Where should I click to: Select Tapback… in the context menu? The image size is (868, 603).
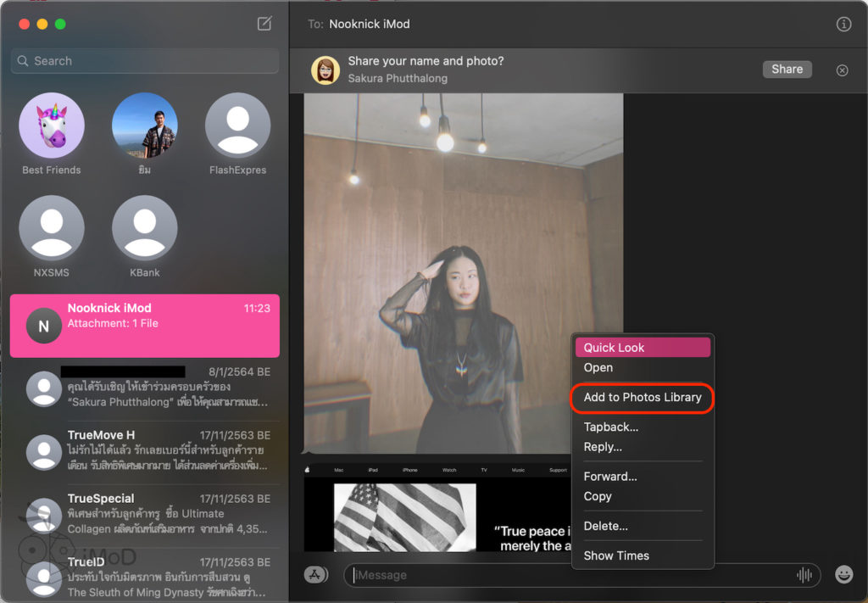pos(611,427)
